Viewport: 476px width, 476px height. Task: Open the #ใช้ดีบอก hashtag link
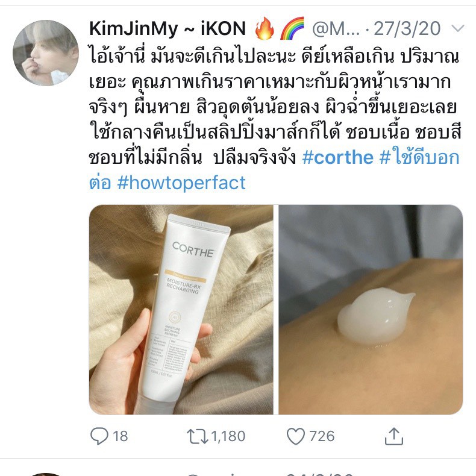click(419, 157)
